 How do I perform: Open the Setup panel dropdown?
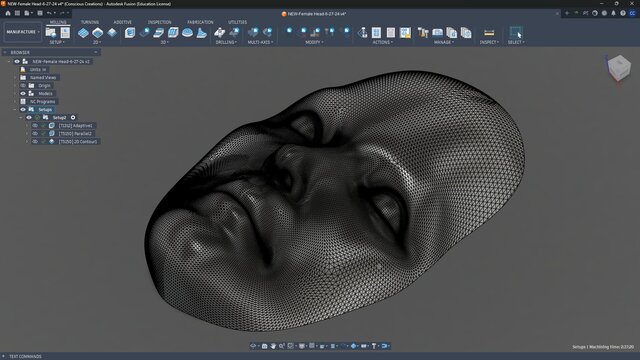57,42
